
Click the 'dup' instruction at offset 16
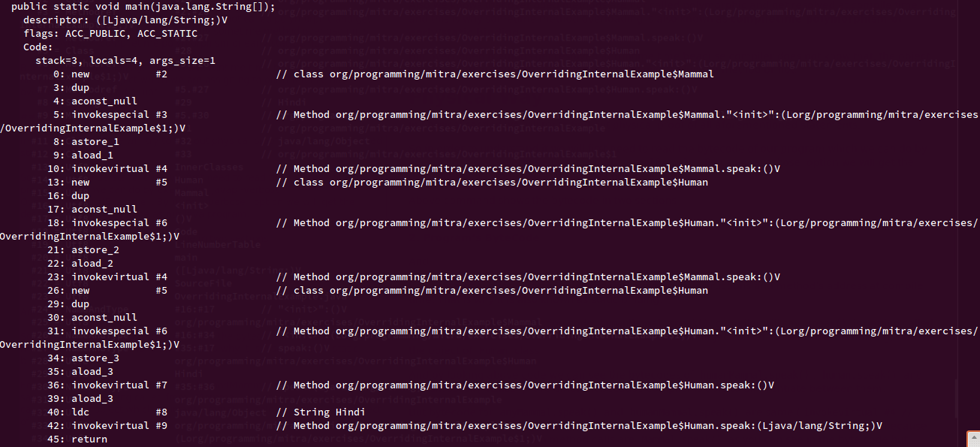pyautogui.click(x=80, y=196)
